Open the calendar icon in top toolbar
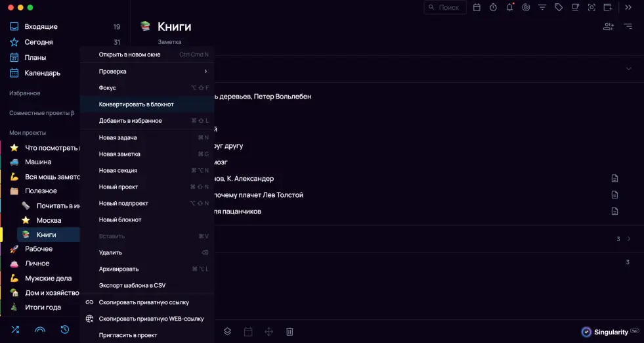644x343 pixels. pos(477,7)
